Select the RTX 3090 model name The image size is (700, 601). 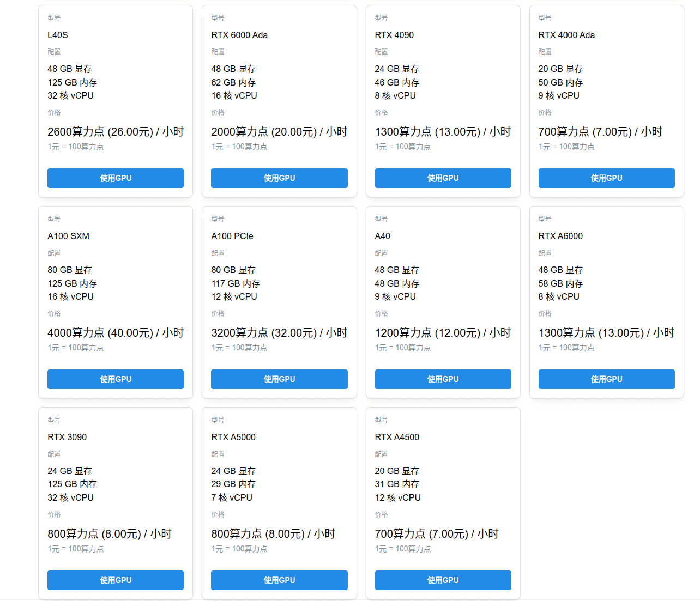click(67, 437)
